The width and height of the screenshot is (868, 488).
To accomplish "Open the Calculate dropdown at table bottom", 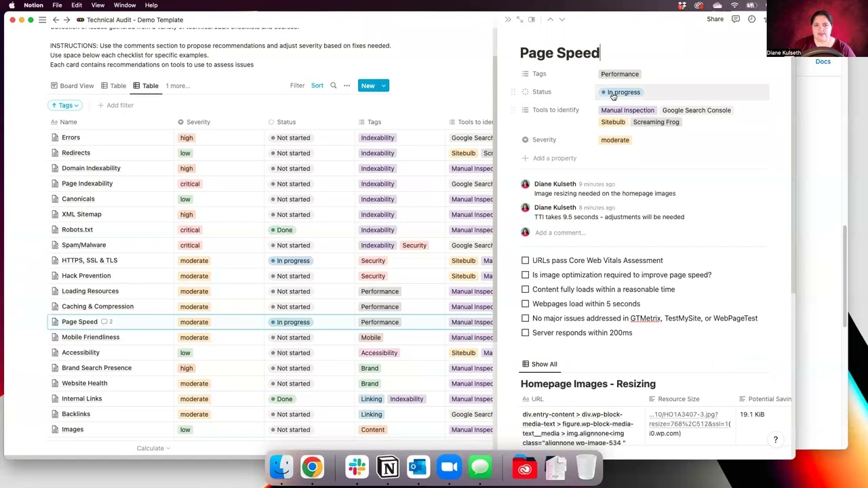I will (153, 448).
